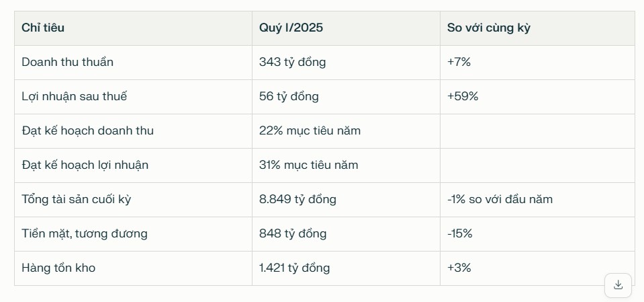Select the 'Lợi nhuận sau thuế' cell

(x=74, y=96)
